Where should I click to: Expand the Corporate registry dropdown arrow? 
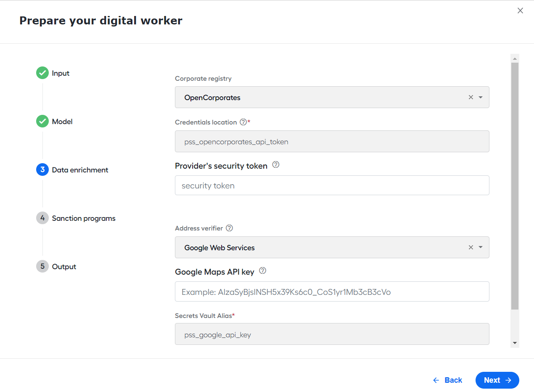point(481,97)
